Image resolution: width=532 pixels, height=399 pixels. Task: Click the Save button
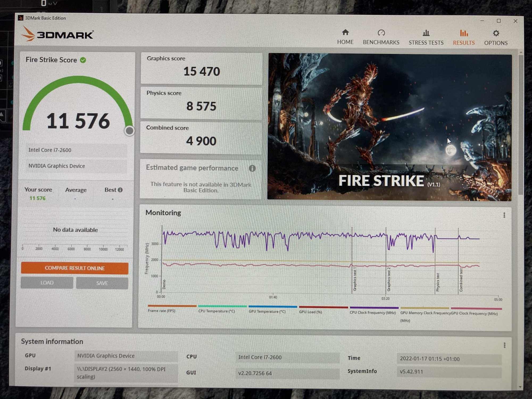102,283
